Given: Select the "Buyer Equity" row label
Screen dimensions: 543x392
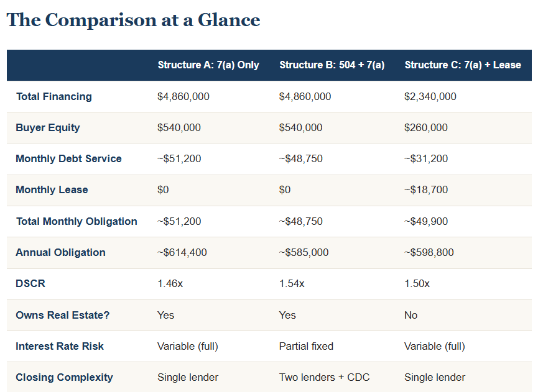Looking at the screenshot, I should click(x=48, y=127).
